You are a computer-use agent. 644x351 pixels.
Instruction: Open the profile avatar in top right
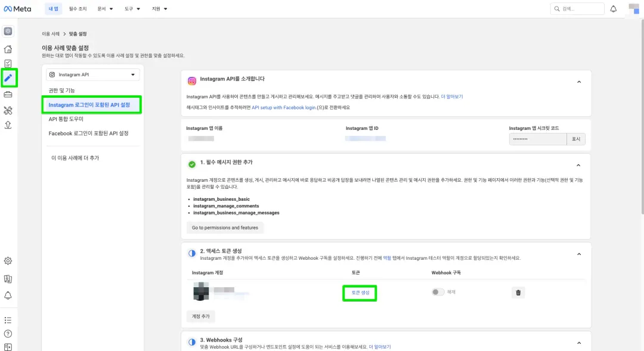coord(634,8)
